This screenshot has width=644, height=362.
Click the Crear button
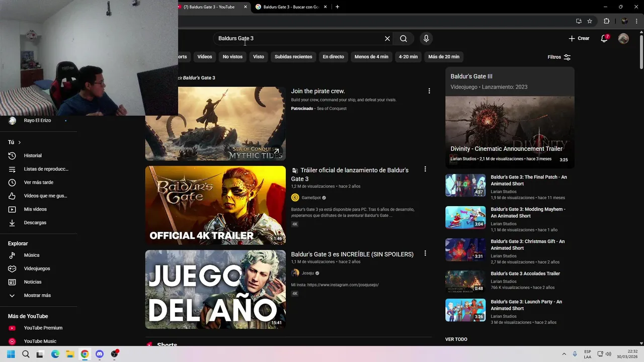(x=579, y=38)
